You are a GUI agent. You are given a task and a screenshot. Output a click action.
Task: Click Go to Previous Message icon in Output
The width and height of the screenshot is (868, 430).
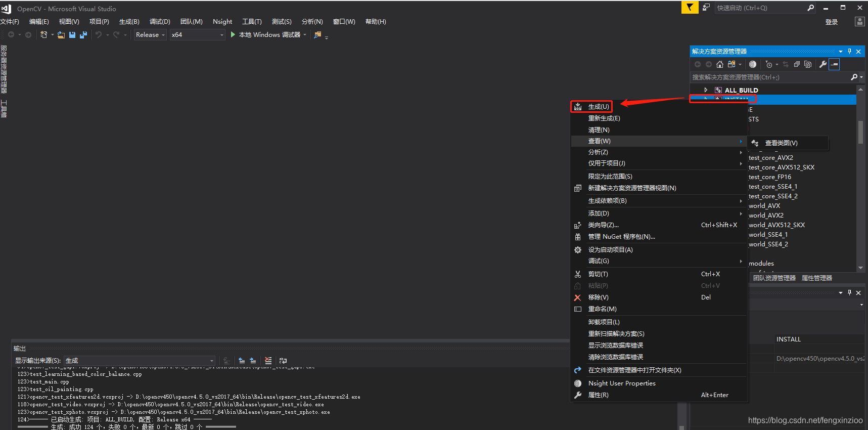tap(242, 361)
